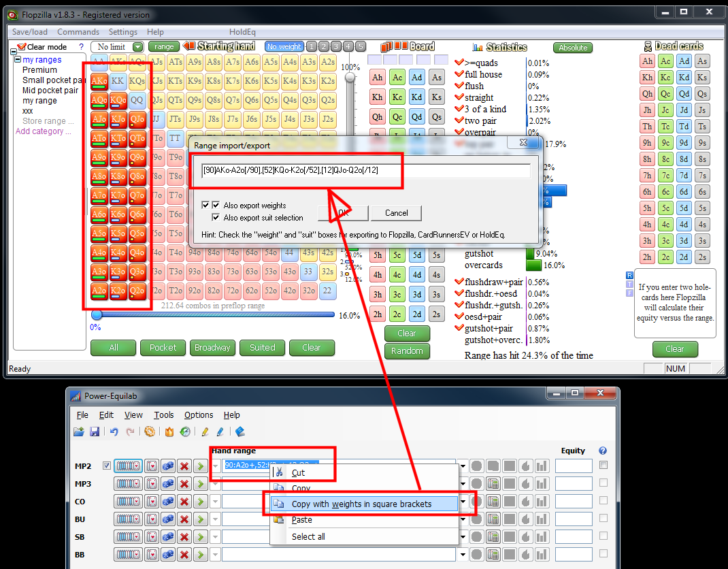
Task: Click the MP2 Equity result field
Action: coord(574,466)
